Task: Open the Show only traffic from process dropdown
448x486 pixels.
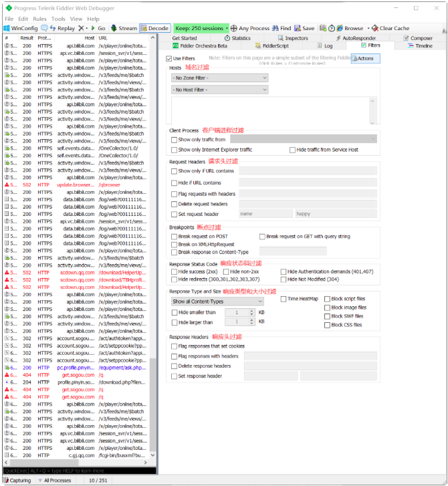Action: (304, 139)
